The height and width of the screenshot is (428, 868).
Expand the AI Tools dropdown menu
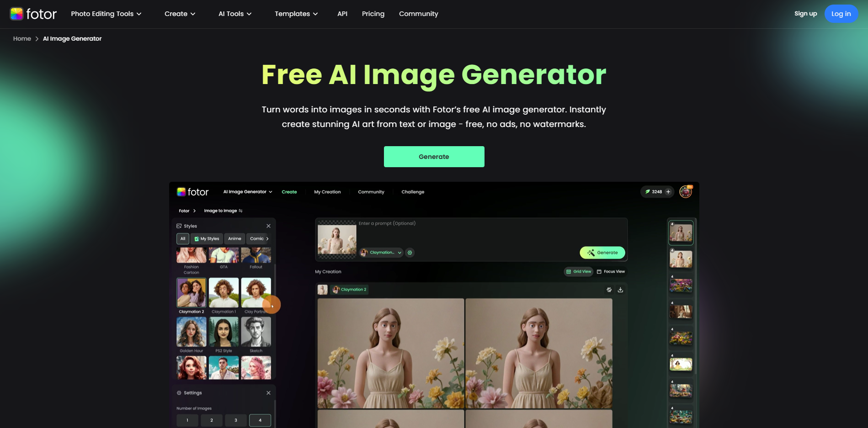coord(235,14)
